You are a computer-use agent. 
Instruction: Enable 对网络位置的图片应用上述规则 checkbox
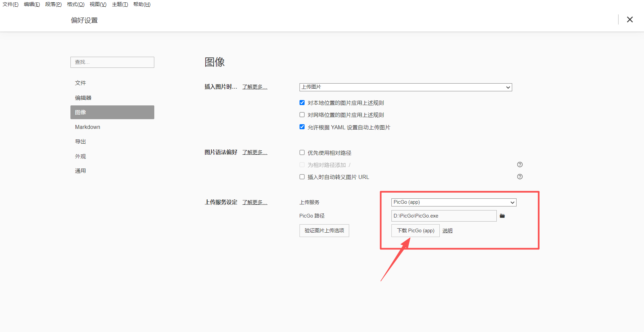tap(302, 115)
